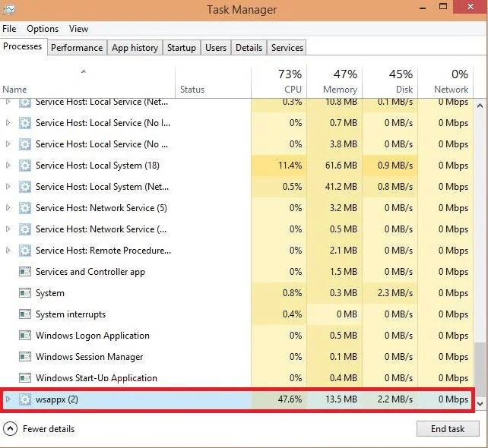This screenshot has width=488, height=448.
Task: Go to the Services tab
Action: tap(287, 48)
